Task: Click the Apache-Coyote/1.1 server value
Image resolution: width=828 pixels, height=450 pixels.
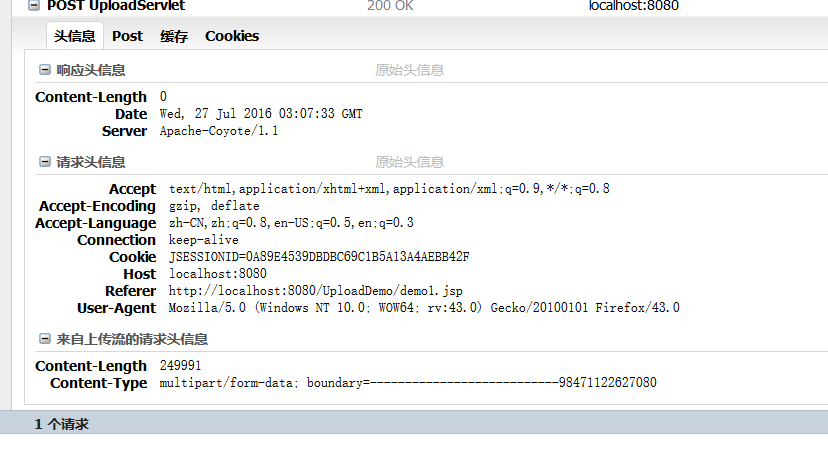Action: (219, 130)
